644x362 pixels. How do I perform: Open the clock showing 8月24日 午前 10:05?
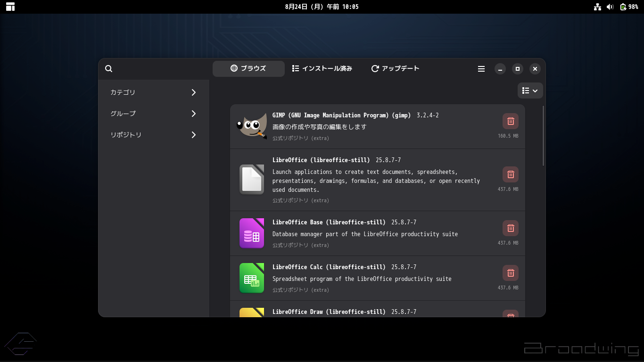pos(322,7)
